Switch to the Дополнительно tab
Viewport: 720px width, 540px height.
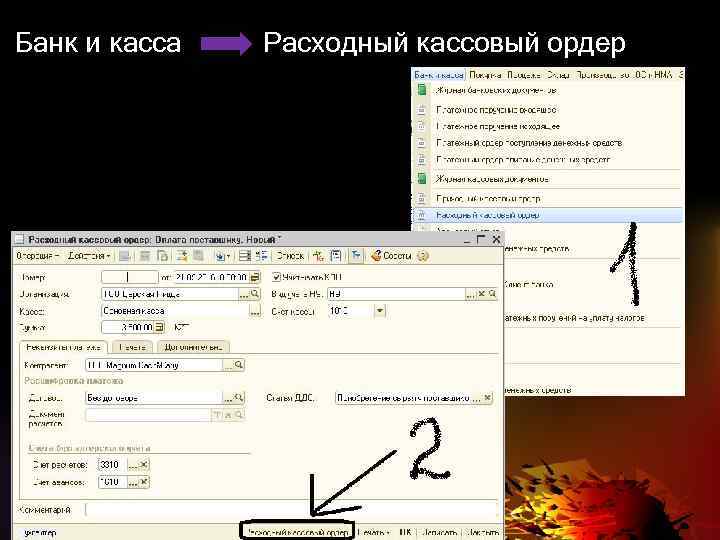[x=193, y=347]
